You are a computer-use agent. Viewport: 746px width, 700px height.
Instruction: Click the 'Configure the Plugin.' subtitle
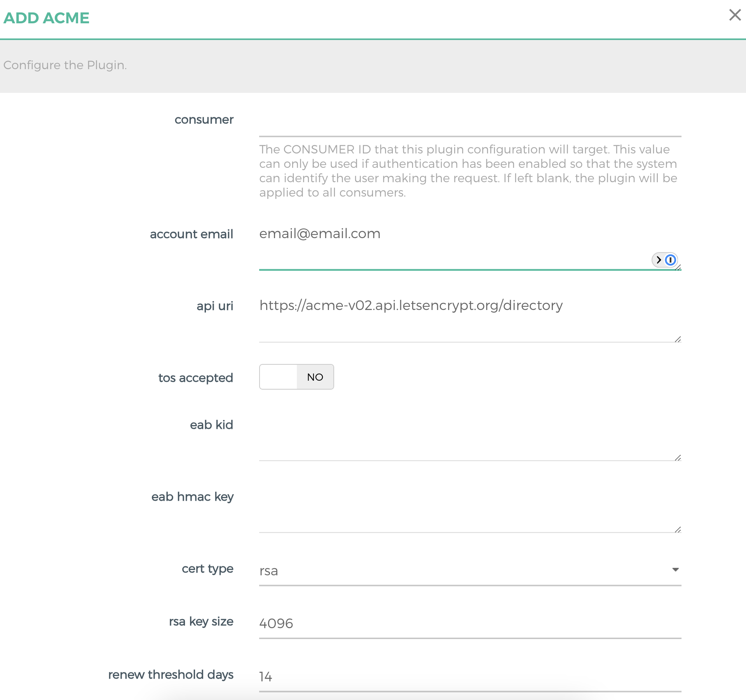(65, 65)
